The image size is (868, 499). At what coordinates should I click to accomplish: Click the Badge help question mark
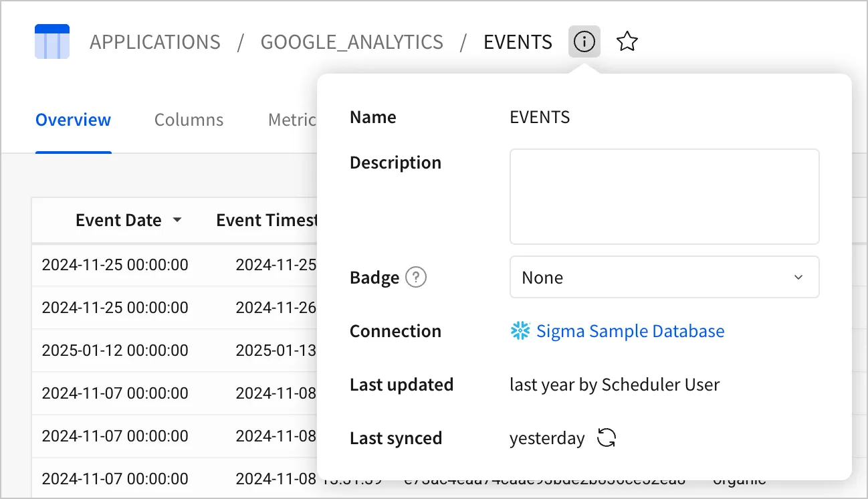tap(416, 277)
